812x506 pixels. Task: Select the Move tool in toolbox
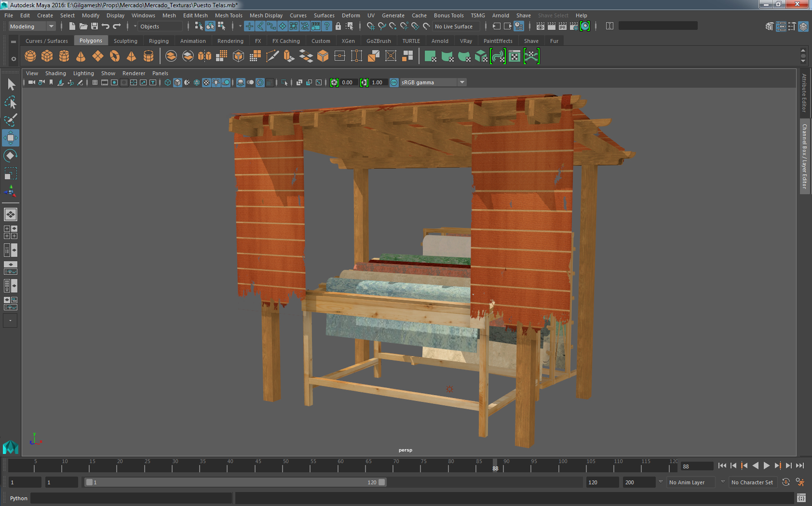tap(10, 138)
